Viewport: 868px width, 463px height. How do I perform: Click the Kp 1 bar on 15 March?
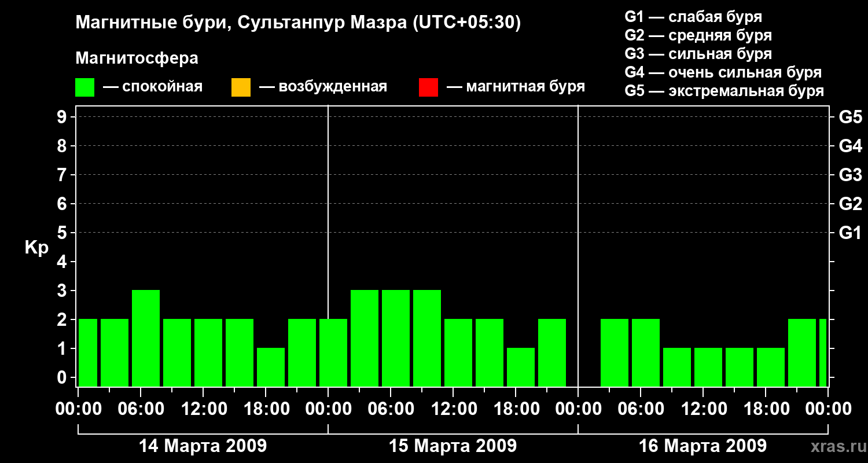tap(521, 367)
